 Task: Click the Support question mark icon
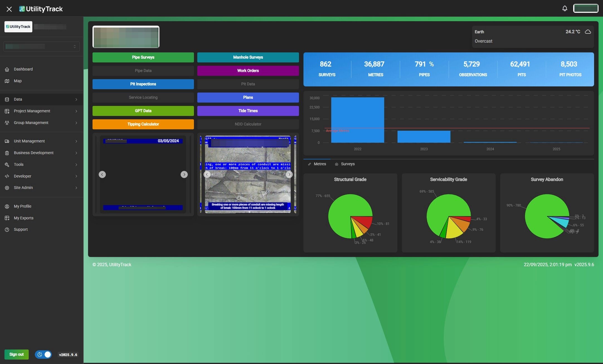[7, 230]
